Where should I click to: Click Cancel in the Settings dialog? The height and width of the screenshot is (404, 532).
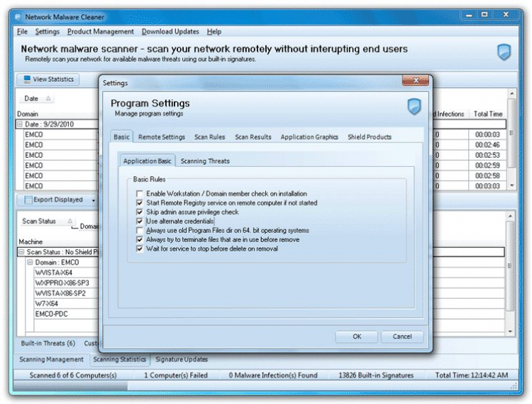tap(402, 337)
